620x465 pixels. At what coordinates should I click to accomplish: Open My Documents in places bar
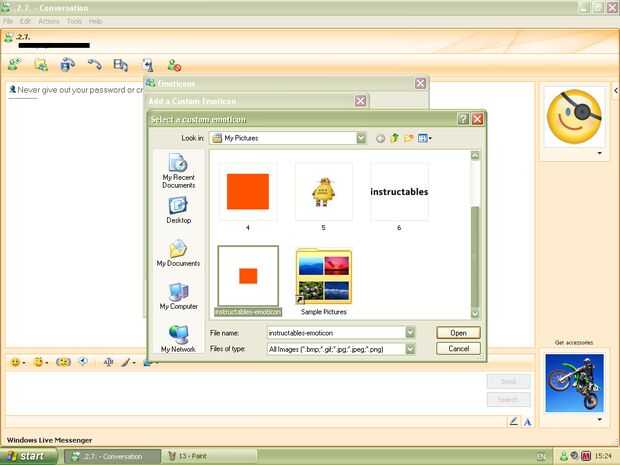(x=178, y=253)
